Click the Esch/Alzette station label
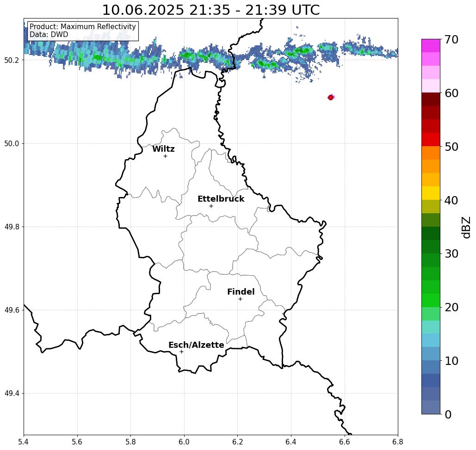Screen dimensions: 476x450 click(x=196, y=345)
